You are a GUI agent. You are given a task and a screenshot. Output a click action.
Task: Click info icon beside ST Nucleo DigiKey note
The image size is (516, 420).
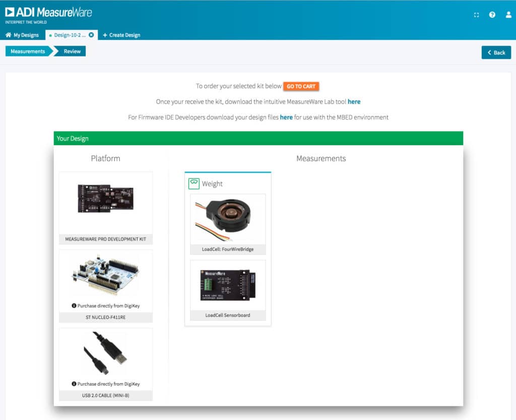click(74, 306)
